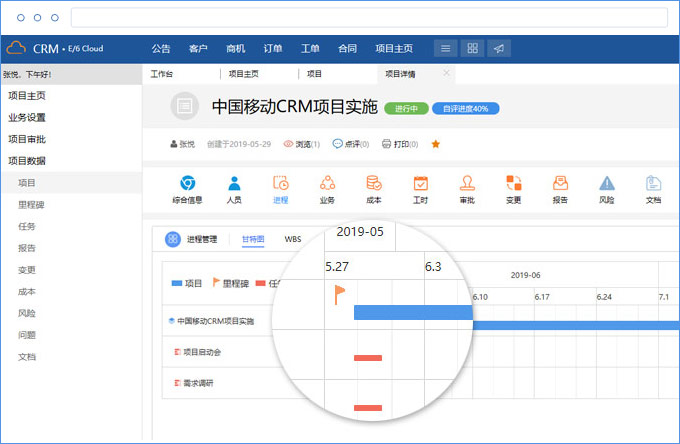680x444 pixels.
Task: Open the 综合信息 overview icon
Action: pos(187,184)
